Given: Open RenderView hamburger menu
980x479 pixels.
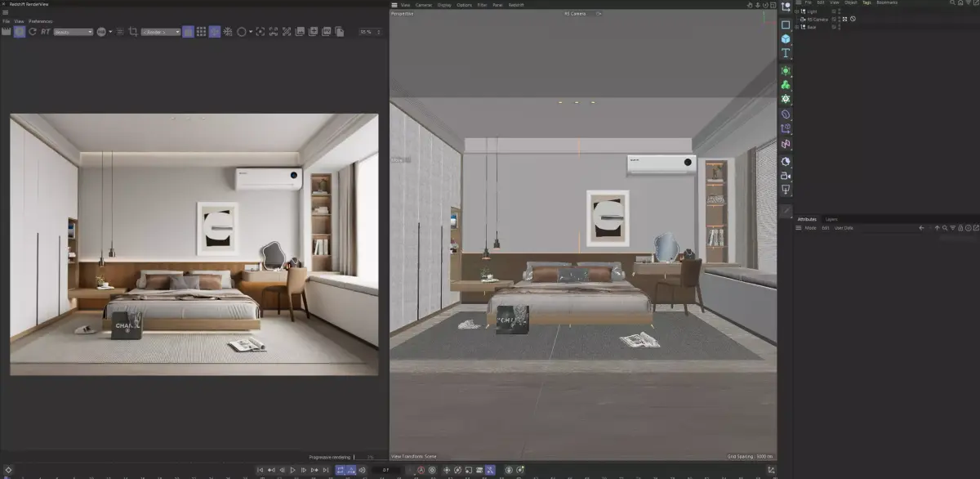Looking at the screenshot, I should pos(5,12).
